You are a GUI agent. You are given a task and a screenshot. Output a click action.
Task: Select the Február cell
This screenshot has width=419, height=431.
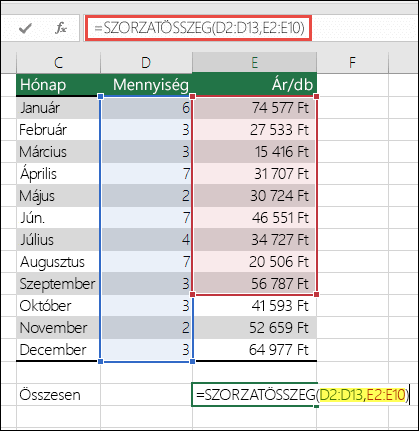click(58, 130)
